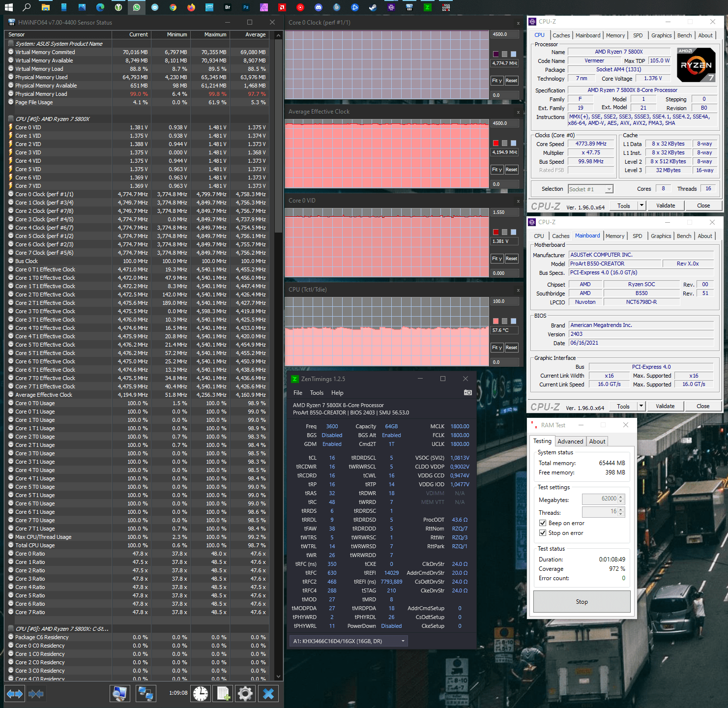Open Bench tab in CPU-Z motherboard window
The image size is (728, 708).
(684, 236)
